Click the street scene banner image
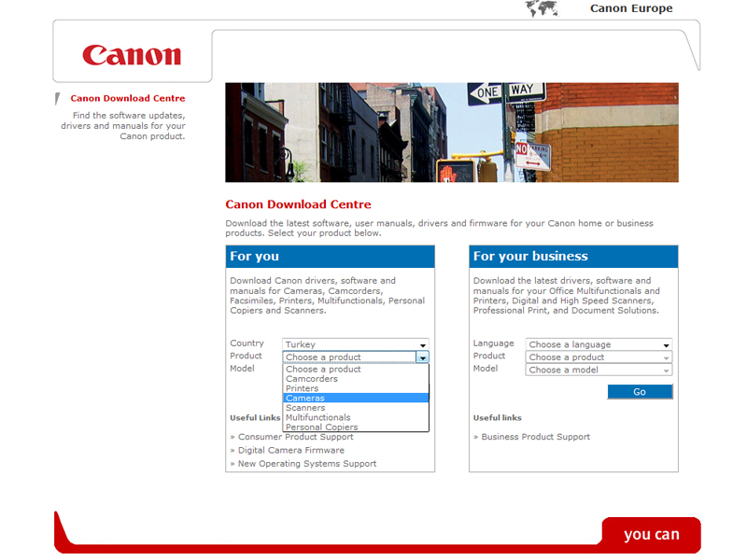 point(451,132)
